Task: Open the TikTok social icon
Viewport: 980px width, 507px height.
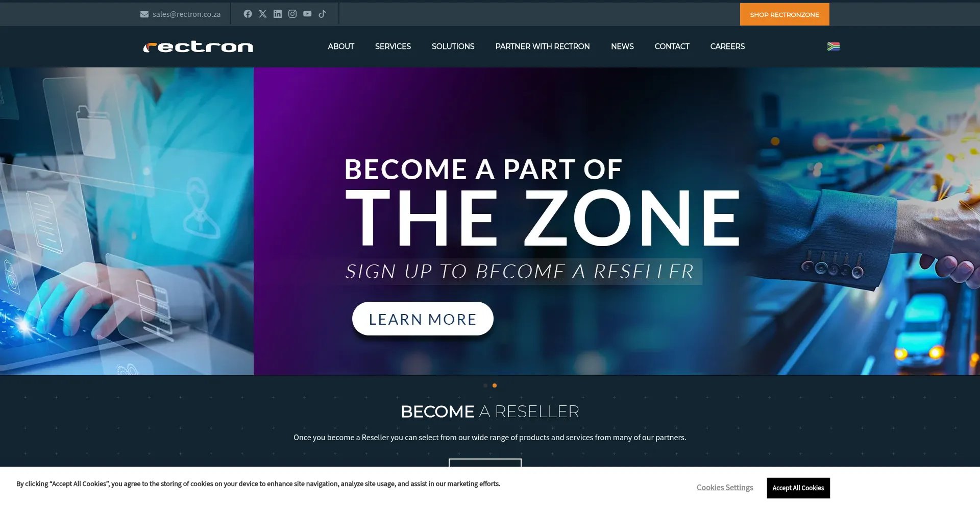Action: (x=322, y=14)
